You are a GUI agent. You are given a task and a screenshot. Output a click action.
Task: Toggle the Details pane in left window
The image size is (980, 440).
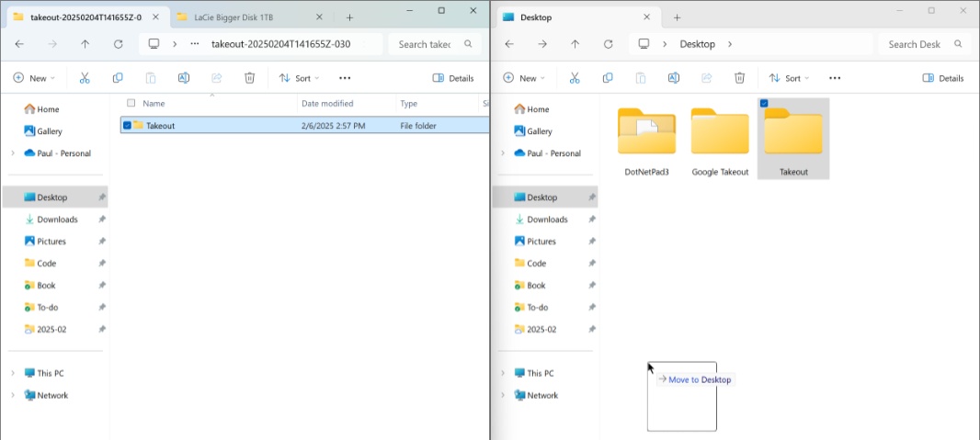click(453, 78)
